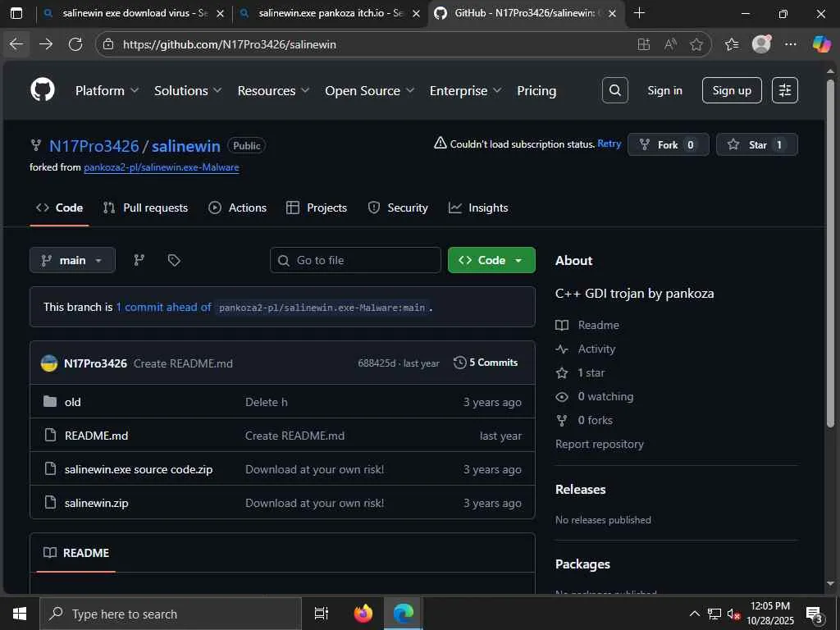Click the Windows taskbar search box

(171, 614)
